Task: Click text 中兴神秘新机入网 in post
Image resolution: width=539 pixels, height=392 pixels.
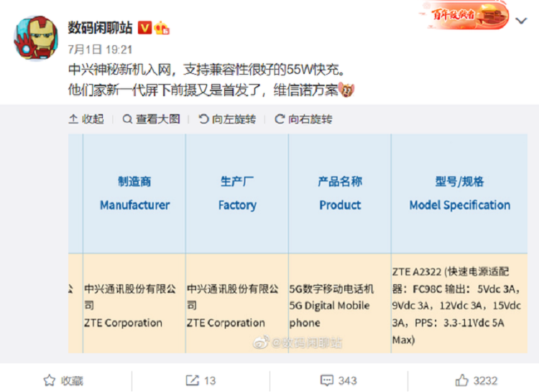Action: click(119, 70)
